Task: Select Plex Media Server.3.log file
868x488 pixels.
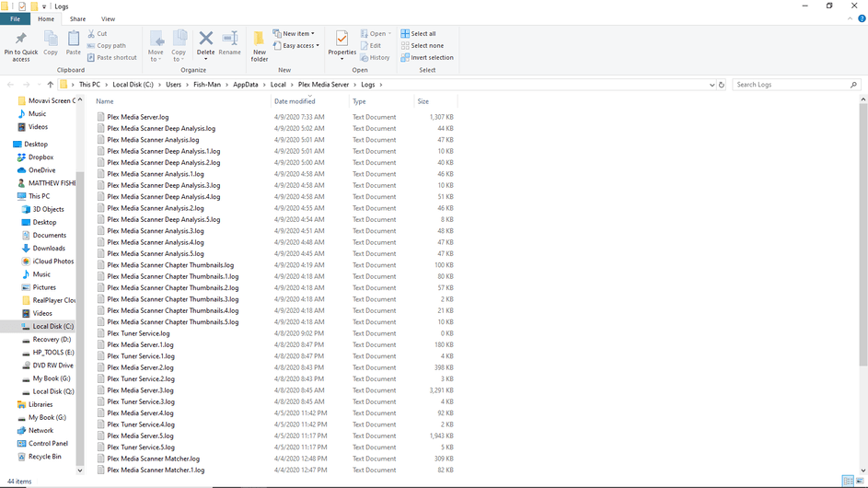Action: click(140, 390)
